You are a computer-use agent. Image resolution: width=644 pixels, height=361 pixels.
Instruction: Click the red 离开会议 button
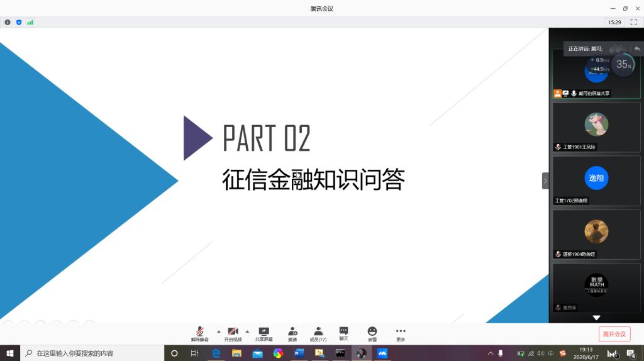tap(614, 334)
